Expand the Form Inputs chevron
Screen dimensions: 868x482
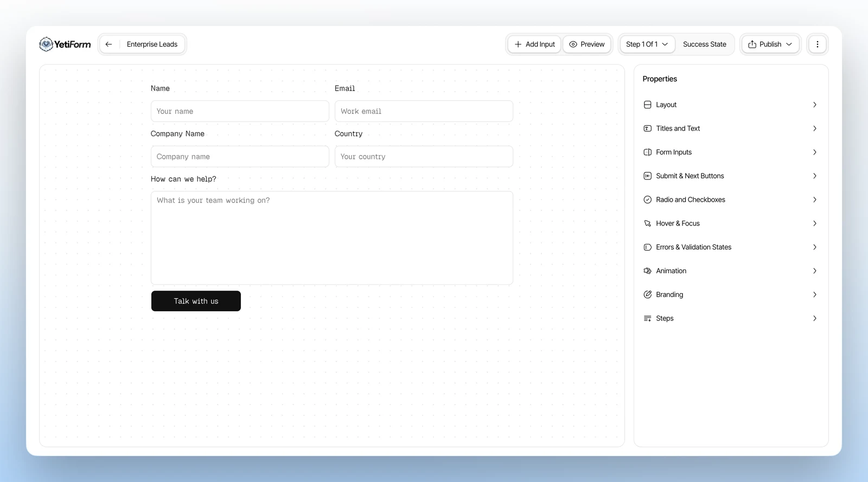814,152
